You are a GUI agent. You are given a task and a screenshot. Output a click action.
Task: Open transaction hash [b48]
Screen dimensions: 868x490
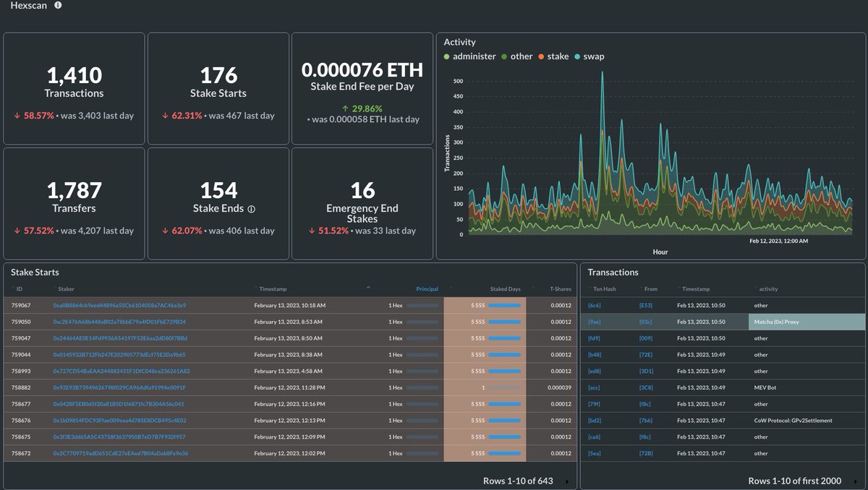[x=595, y=355]
